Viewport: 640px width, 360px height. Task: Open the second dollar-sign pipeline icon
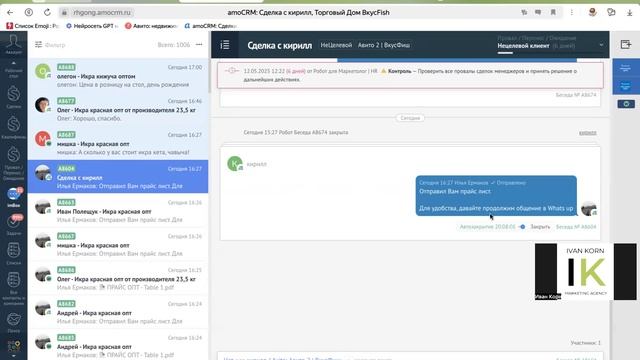pyautogui.click(x=13, y=127)
